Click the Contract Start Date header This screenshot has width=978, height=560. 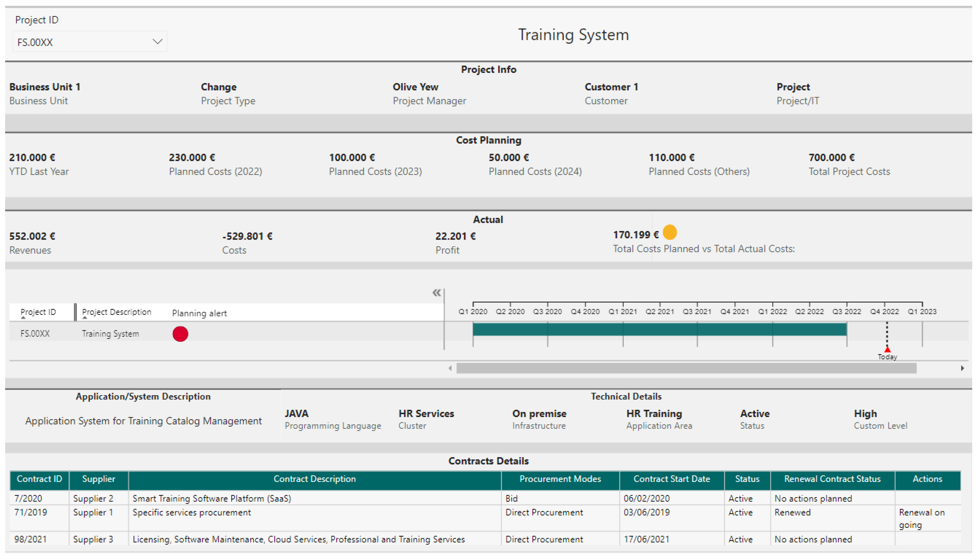[671, 479]
